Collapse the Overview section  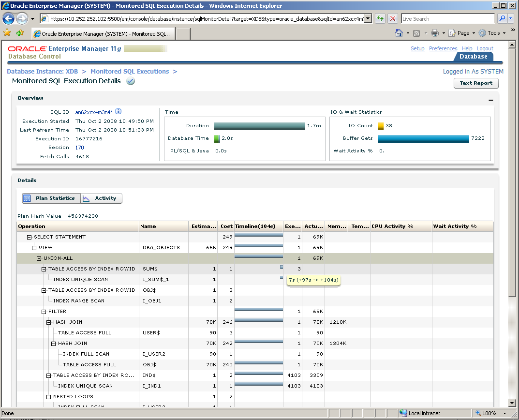(x=490, y=100)
